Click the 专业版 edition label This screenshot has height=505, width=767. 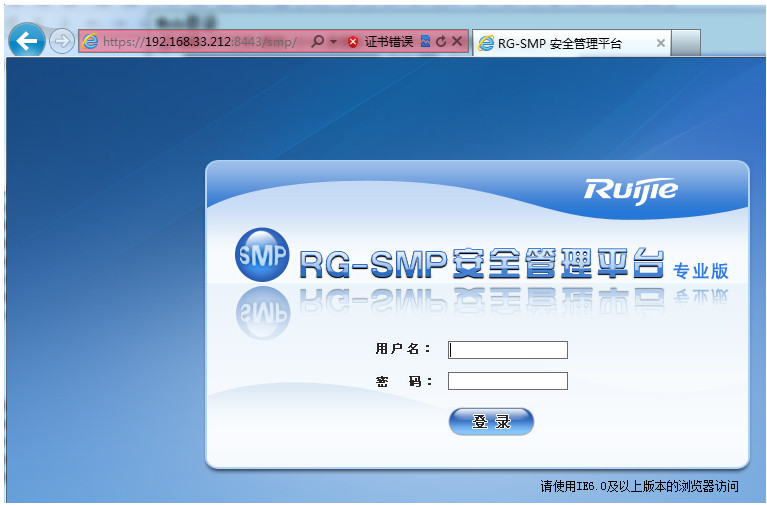click(700, 271)
